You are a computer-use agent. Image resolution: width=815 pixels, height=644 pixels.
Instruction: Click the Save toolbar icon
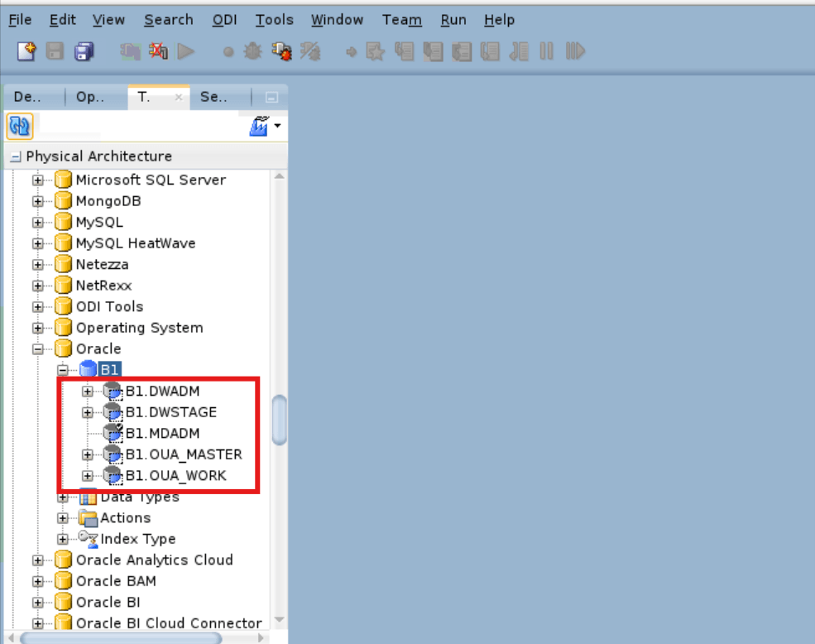[x=55, y=51]
